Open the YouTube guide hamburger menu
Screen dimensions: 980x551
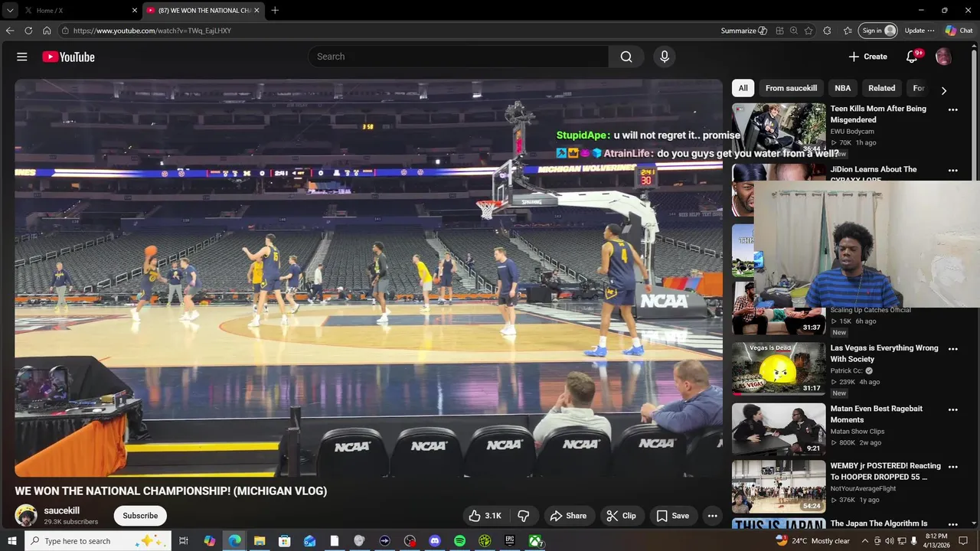point(22,57)
